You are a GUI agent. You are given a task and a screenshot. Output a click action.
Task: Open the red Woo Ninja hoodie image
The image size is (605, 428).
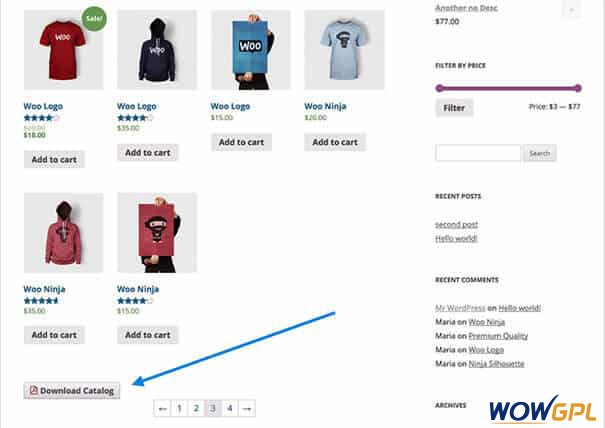pos(64,233)
